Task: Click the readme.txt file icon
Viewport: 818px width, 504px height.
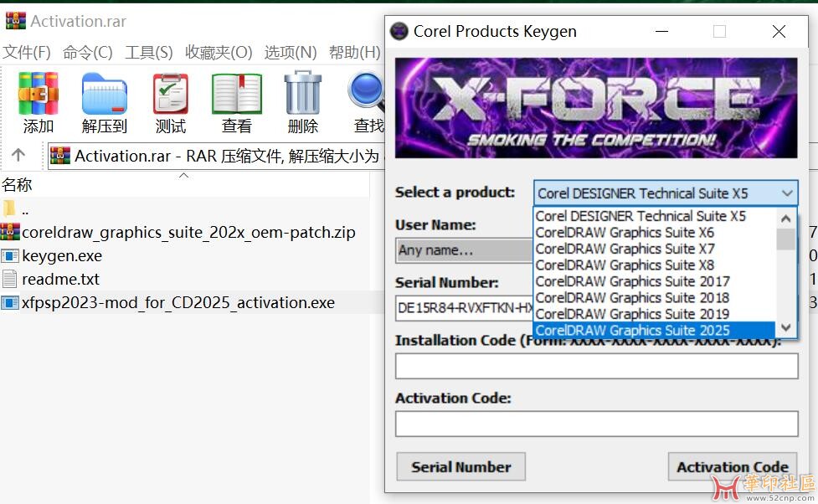Action: [x=10, y=279]
